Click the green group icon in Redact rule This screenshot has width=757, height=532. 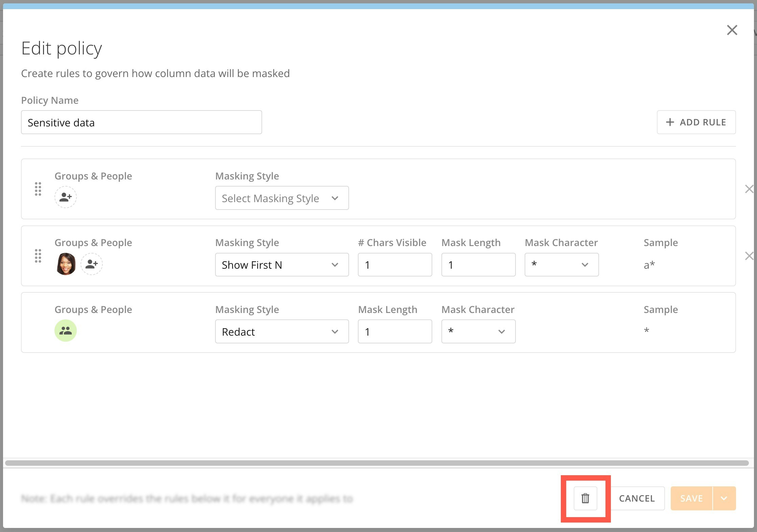[x=66, y=331]
